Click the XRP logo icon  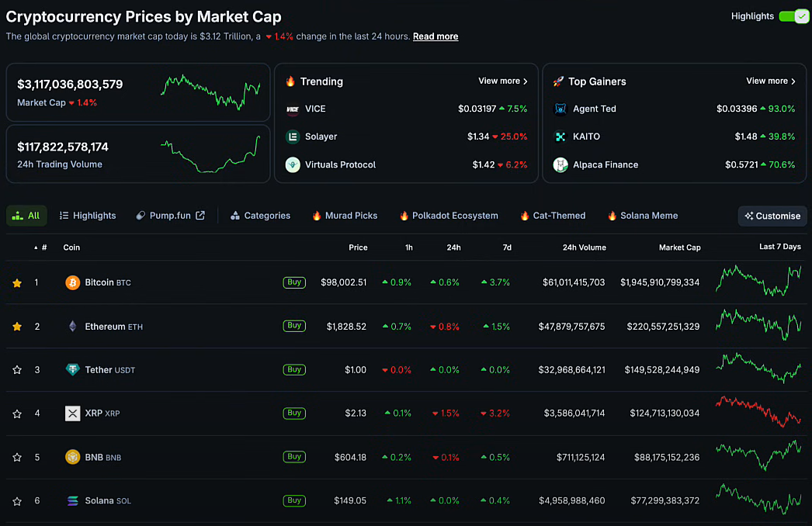(x=73, y=414)
